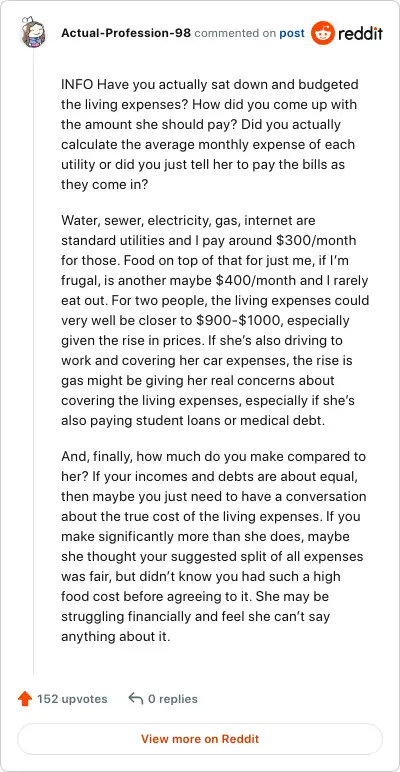Click the reply arrow icon
This screenshot has height=772, width=400.
135,698
